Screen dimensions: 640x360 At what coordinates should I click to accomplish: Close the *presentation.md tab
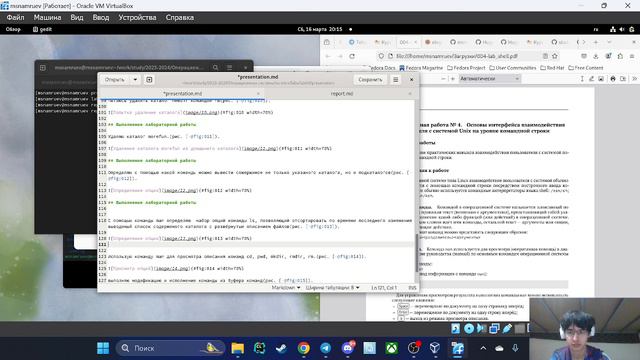tap(258, 93)
